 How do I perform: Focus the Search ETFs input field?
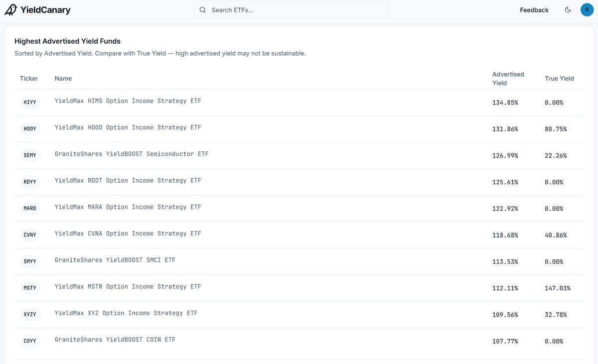point(292,10)
